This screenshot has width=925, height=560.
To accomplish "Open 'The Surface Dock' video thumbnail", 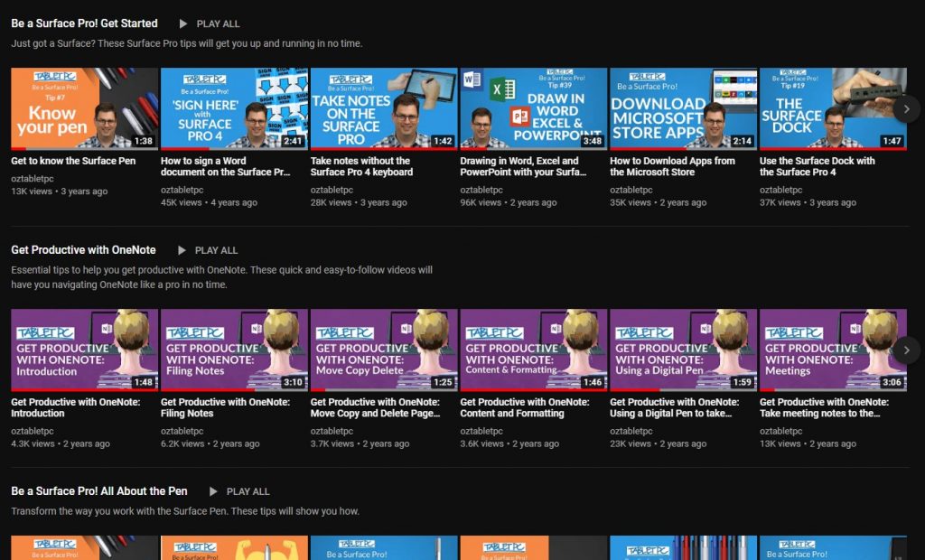I will coord(834,108).
